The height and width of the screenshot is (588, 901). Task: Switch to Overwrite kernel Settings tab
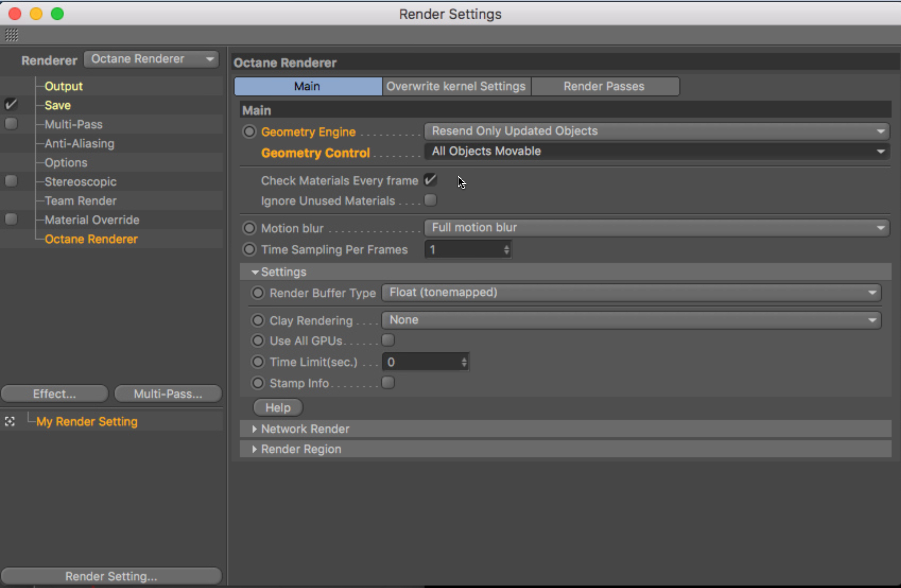tap(456, 86)
